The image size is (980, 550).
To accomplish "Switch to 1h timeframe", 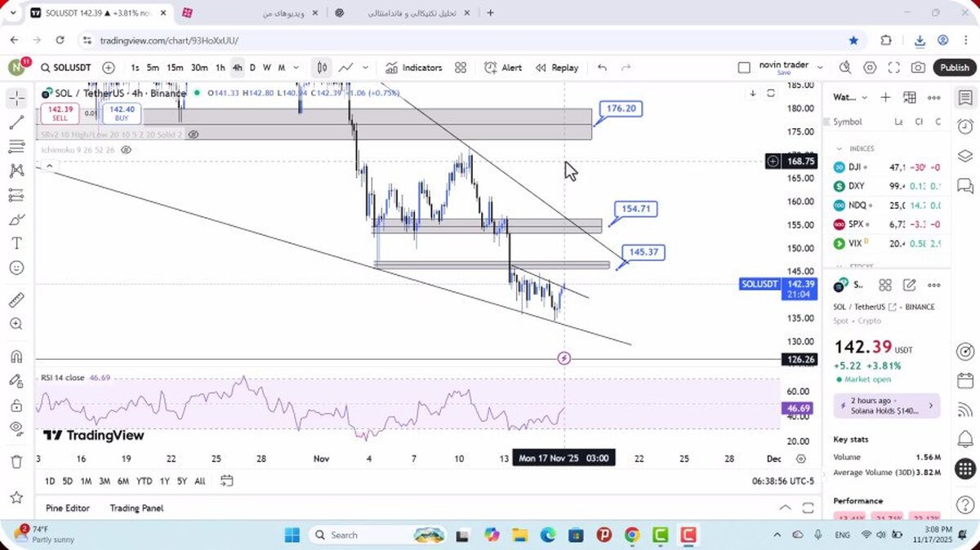I will pos(220,68).
